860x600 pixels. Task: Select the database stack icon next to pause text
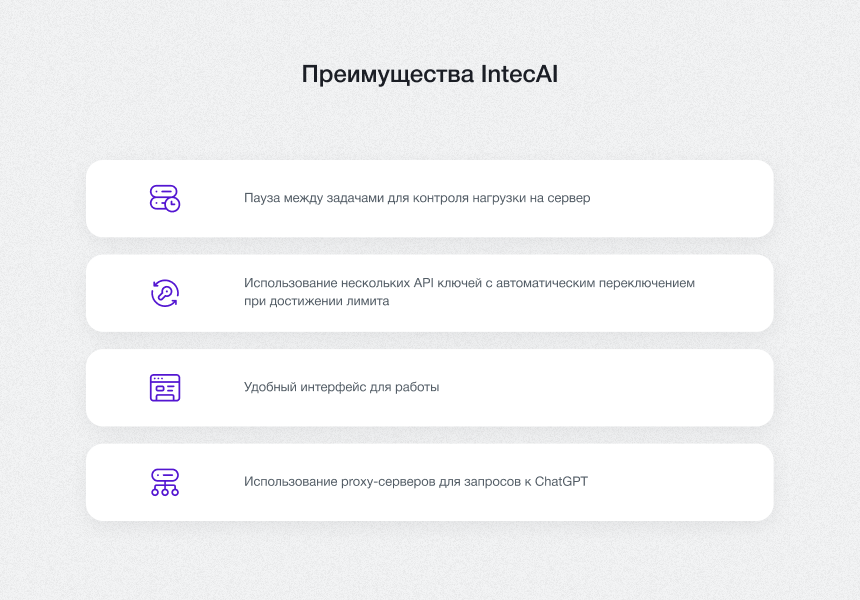click(x=163, y=198)
